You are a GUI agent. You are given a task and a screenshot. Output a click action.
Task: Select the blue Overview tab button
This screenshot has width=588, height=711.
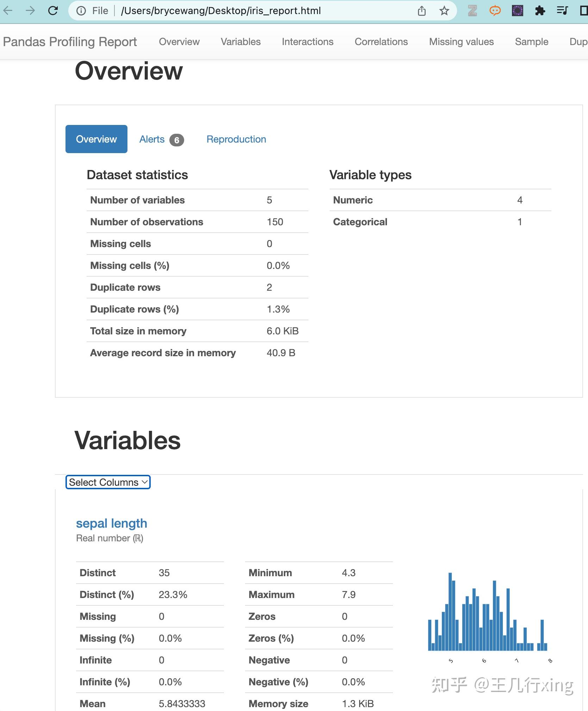click(x=96, y=139)
